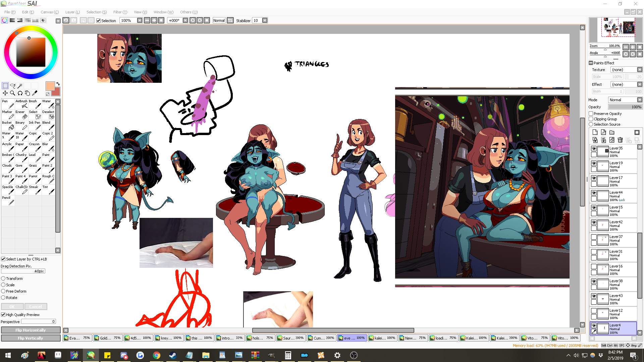Select the Lasso selection tool
644x362 pixels.
click(x=13, y=86)
